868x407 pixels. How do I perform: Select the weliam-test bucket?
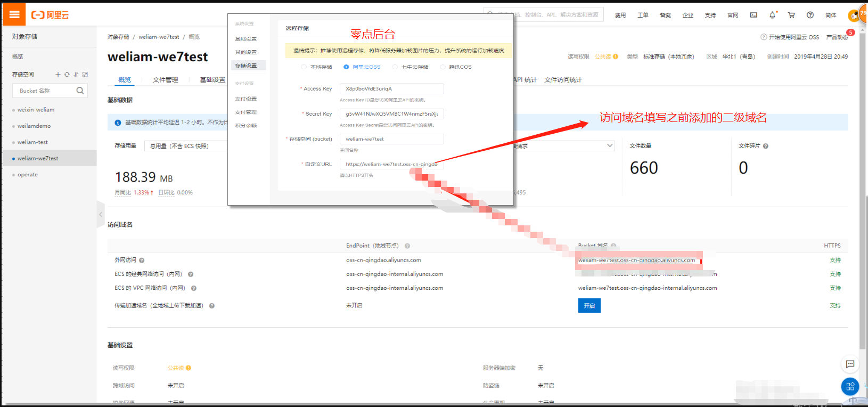click(32, 142)
